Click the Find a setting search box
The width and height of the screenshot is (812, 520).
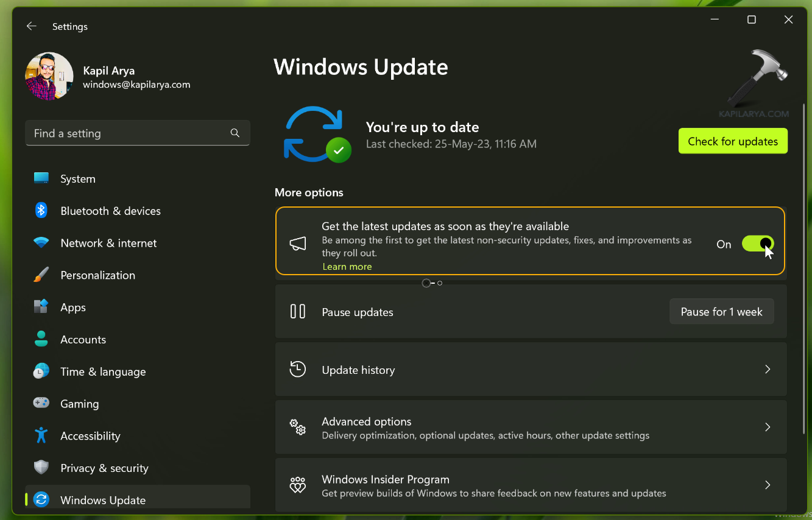[128, 133]
